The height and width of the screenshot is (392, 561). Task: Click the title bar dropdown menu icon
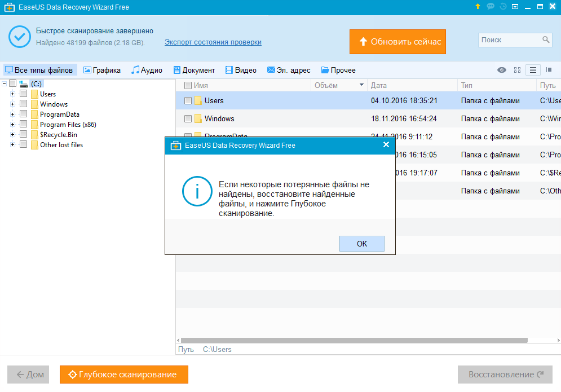click(x=515, y=7)
